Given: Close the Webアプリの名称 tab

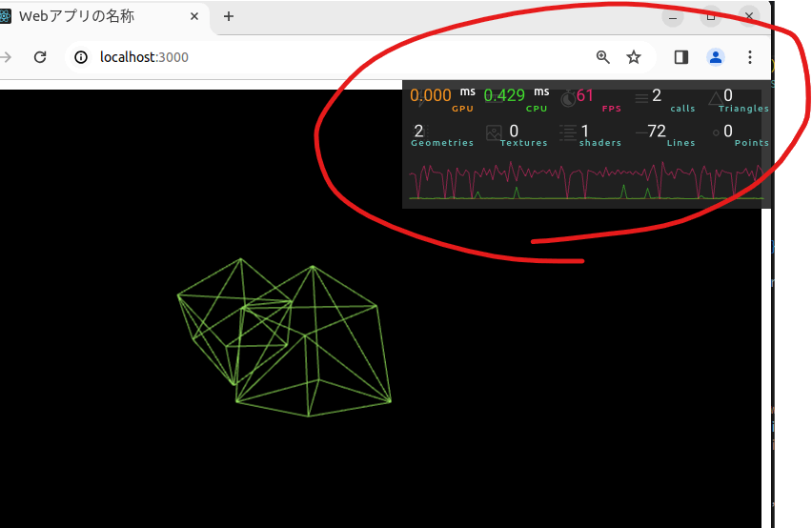Looking at the screenshot, I should 194,16.
